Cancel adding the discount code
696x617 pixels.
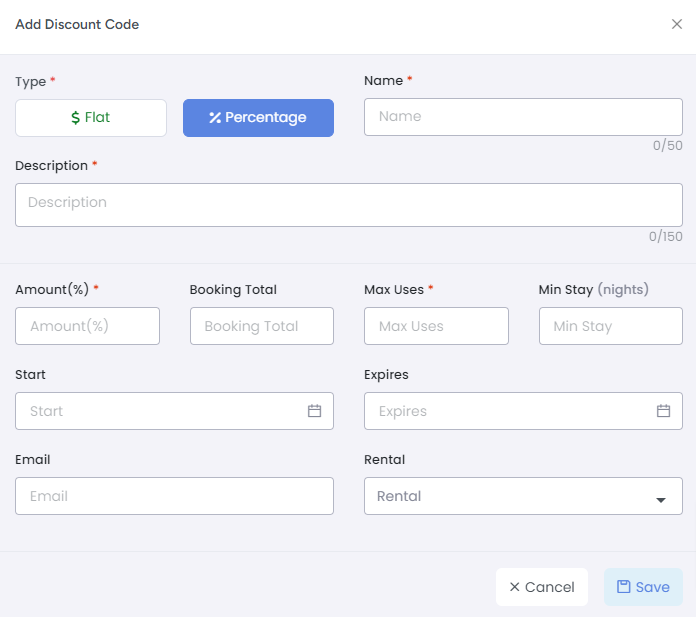coord(542,587)
